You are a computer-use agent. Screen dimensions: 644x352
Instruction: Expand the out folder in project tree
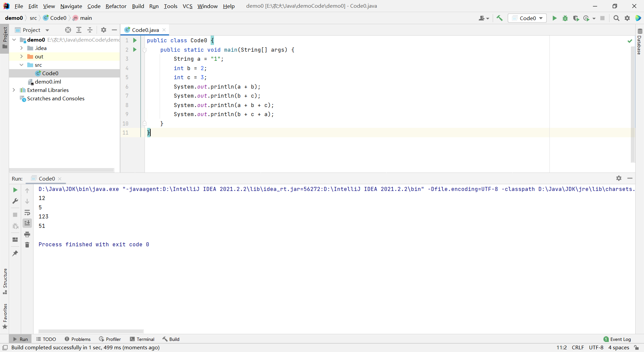coord(21,56)
